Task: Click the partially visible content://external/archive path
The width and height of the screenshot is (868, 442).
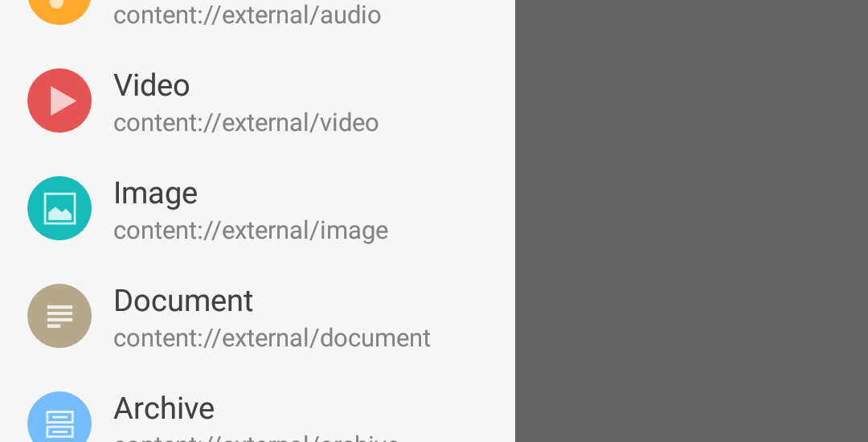Action: tap(256, 438)
